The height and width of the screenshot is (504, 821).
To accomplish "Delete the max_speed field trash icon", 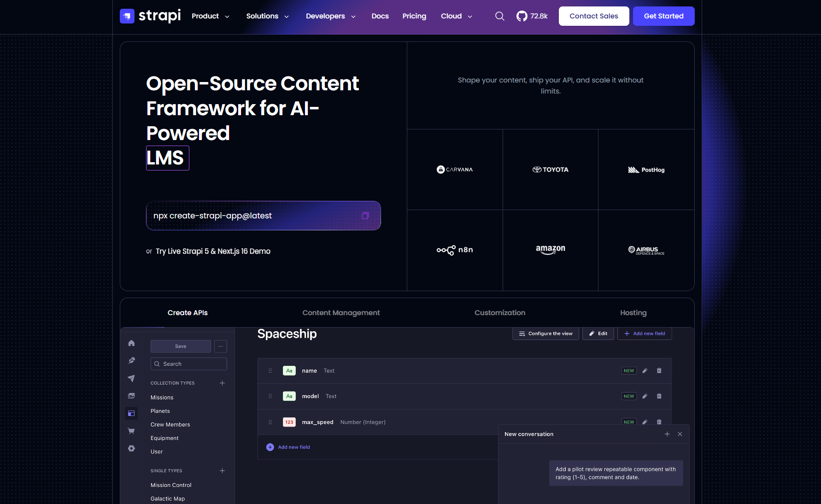I will [x=659, y=422].
